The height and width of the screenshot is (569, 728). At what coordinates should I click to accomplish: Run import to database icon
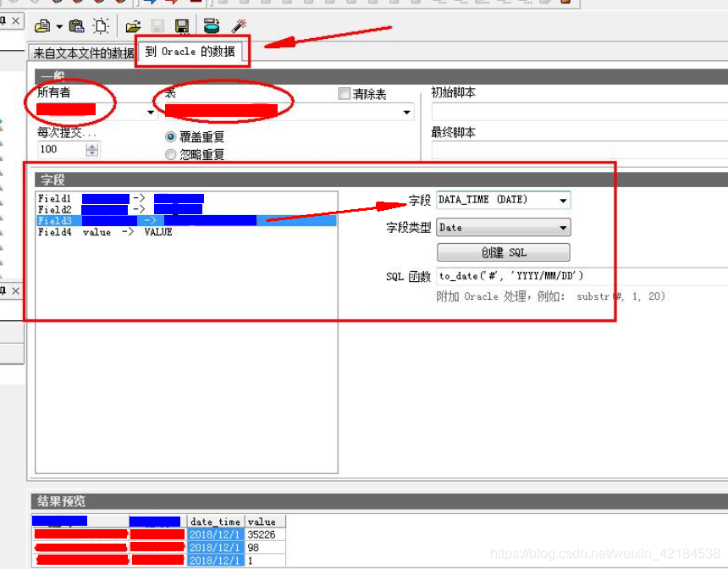click(x=212, y=26)
